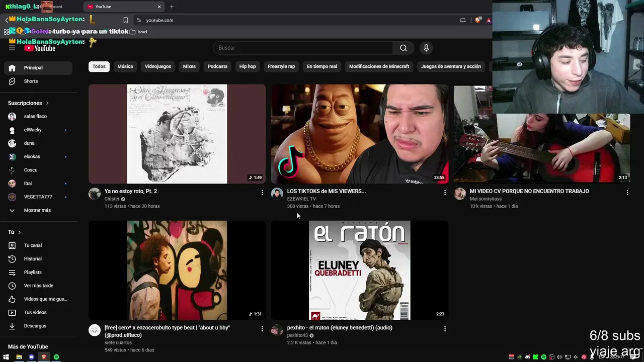Open VEGETTA777 subscription channel

coord(38,197)
